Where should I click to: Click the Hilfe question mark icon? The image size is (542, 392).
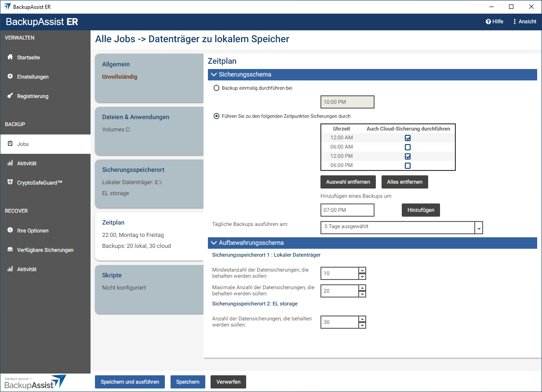click(488, 22)
